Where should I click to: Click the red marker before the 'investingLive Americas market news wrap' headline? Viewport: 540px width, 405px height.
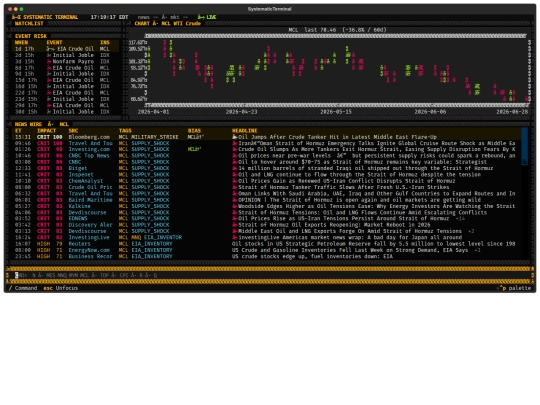pos(235,237)
